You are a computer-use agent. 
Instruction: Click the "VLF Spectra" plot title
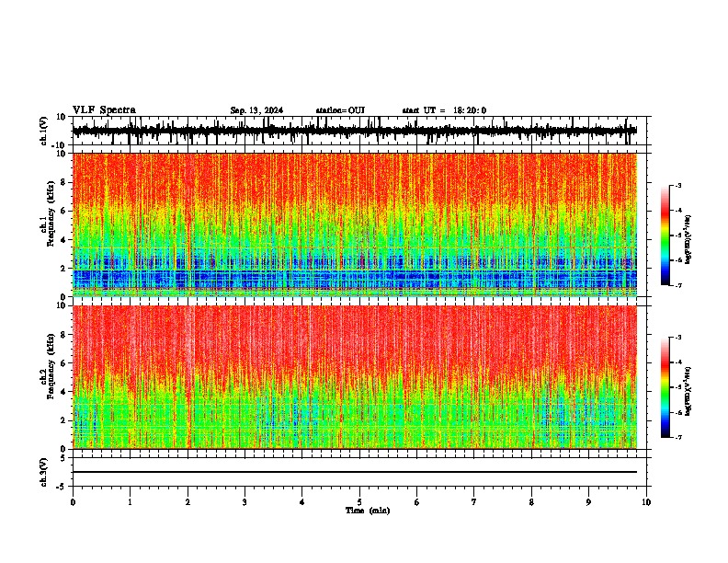tap(104, 110)
